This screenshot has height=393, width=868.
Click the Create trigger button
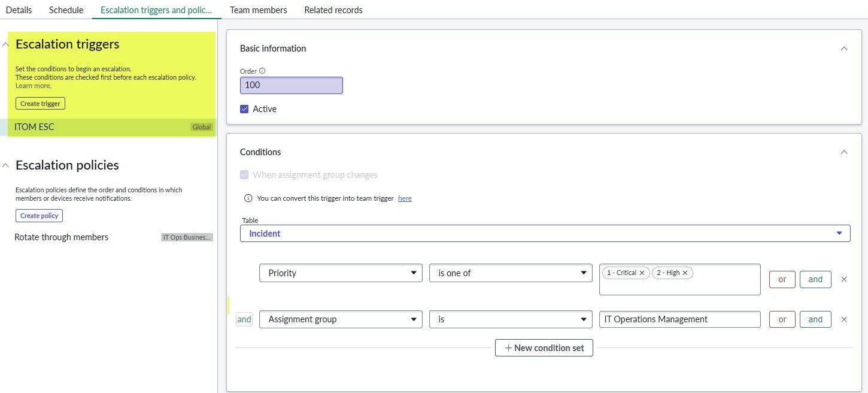click(40, 104)
